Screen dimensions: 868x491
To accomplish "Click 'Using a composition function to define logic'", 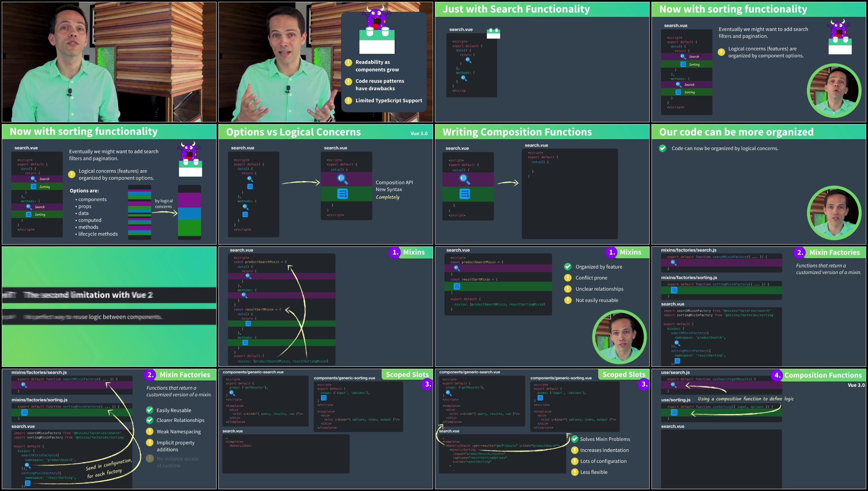I will point(746,399).
